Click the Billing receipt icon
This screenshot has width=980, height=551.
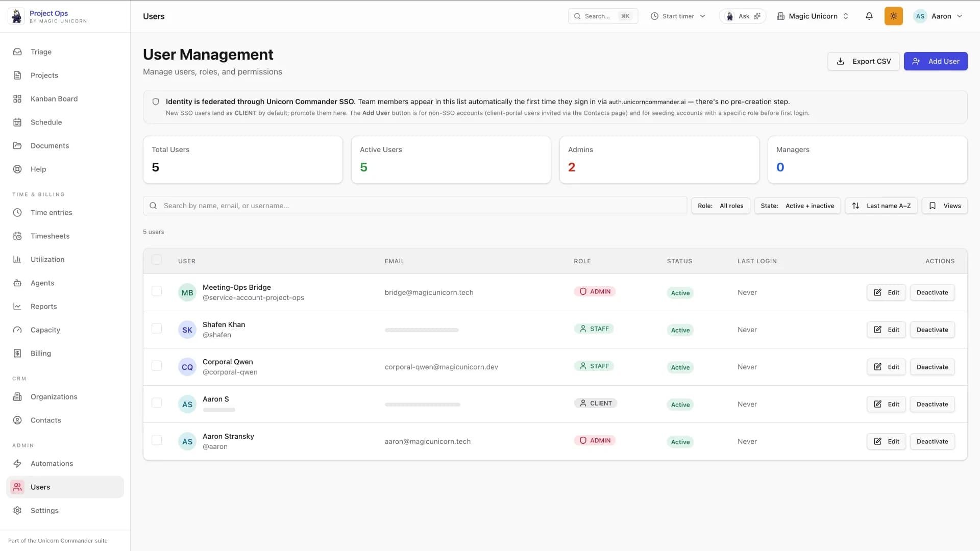tap(17, 354)
